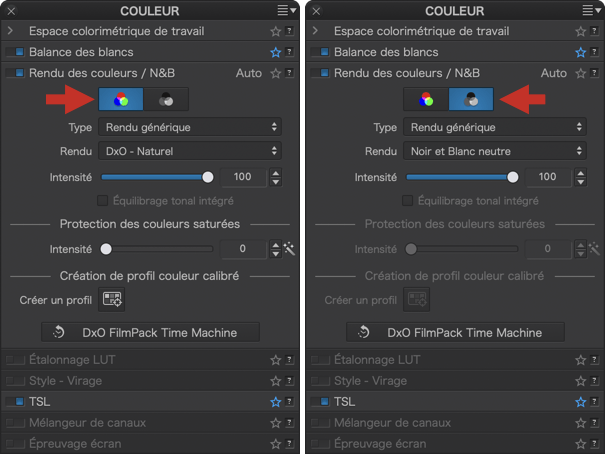Favorite Étalonnage LUT star in left panel

tap(275, 360)
